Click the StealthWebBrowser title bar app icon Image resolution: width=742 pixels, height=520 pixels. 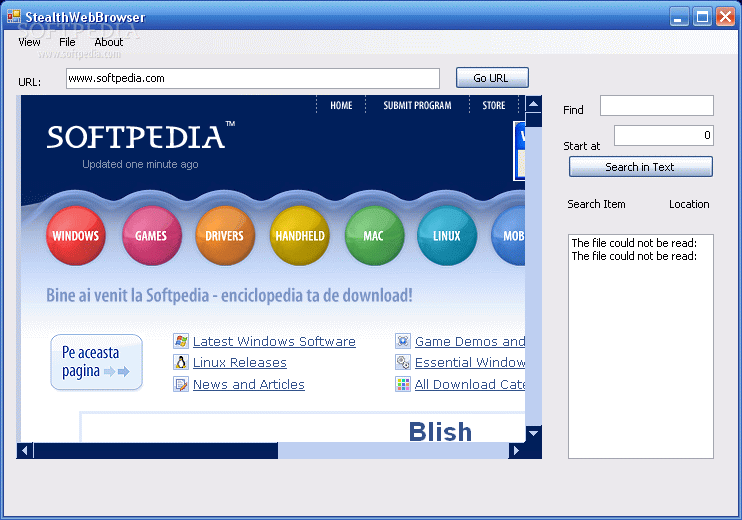[x=14, y=16]
